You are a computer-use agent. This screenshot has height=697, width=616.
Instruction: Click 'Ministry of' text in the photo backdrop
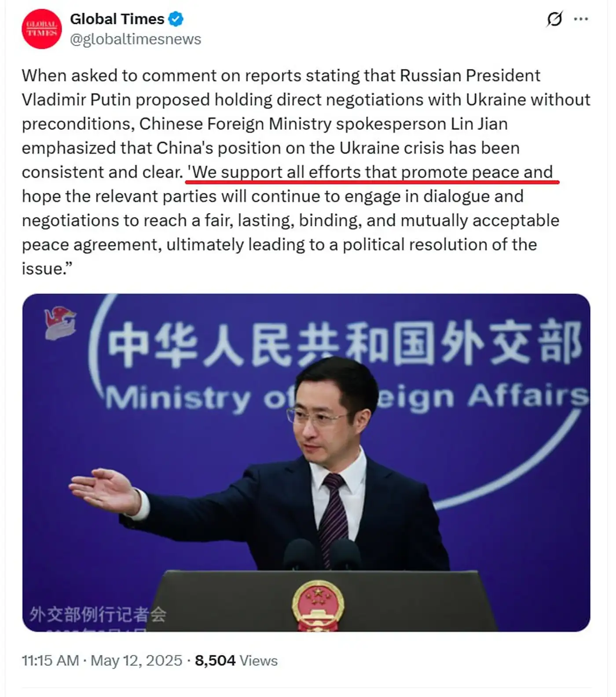(x=200, y=398)
